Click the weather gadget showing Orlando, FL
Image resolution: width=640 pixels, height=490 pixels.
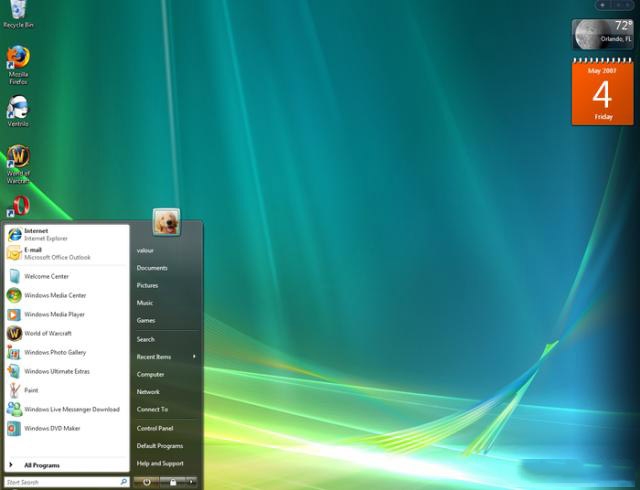[x=601, y=34]
